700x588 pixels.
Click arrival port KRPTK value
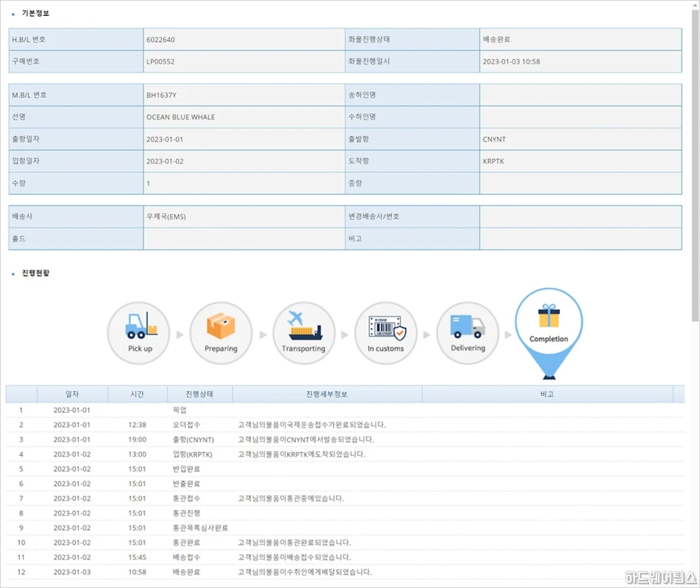pyautogui.click(x=494, y=161)
